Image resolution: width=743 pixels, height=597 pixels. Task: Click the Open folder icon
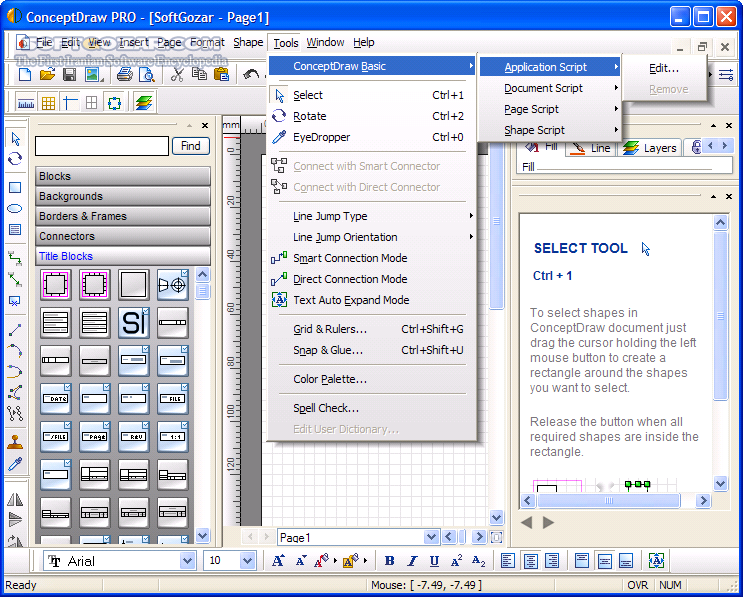pos(47,74)
